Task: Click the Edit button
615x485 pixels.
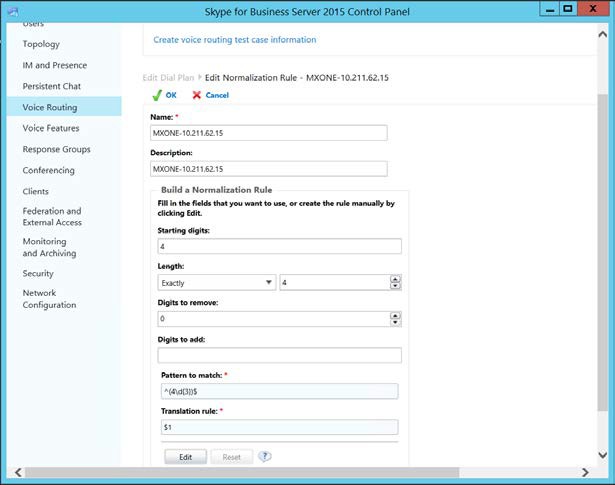Action: coord(185,457)
